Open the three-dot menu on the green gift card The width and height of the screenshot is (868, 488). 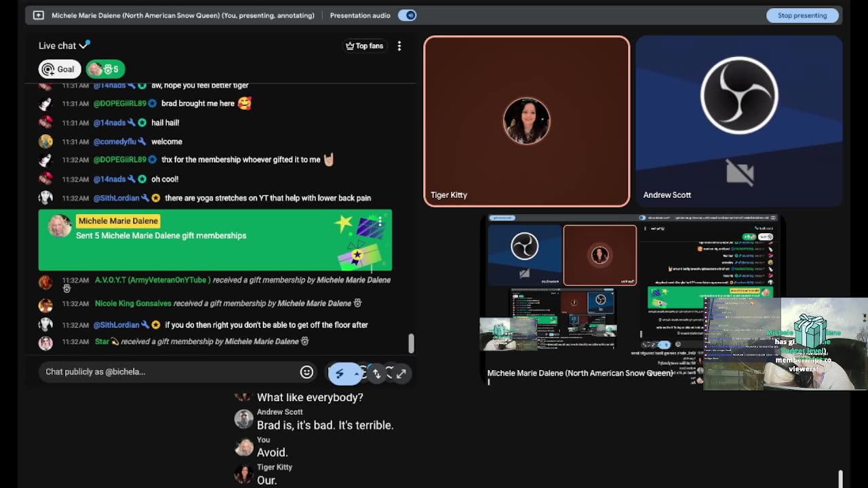pos(380,222)
